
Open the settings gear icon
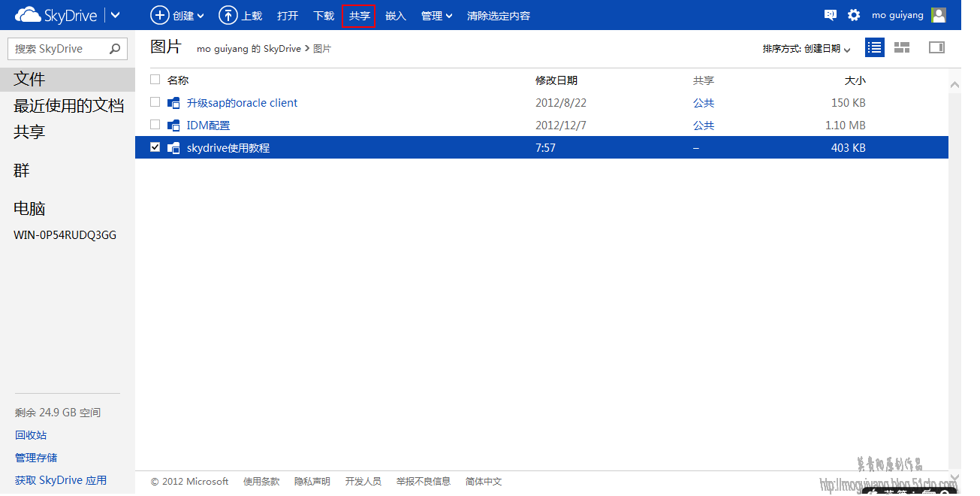[854, 15]
